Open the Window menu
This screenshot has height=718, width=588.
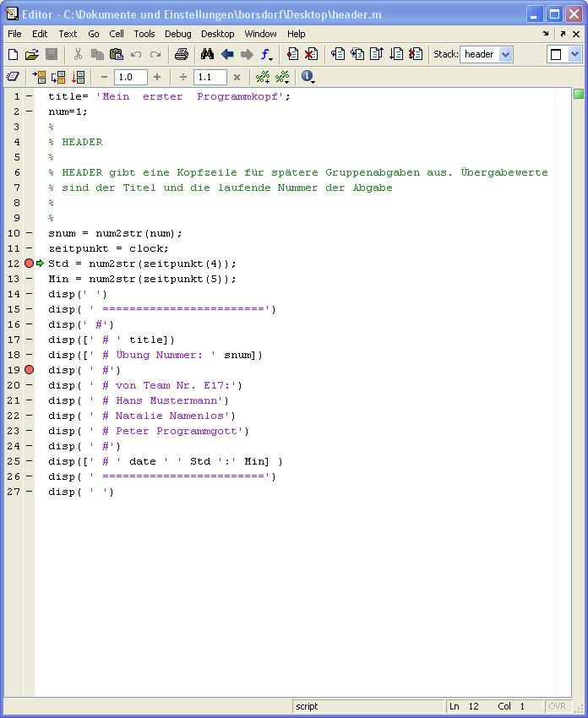[x=260, y=34]
